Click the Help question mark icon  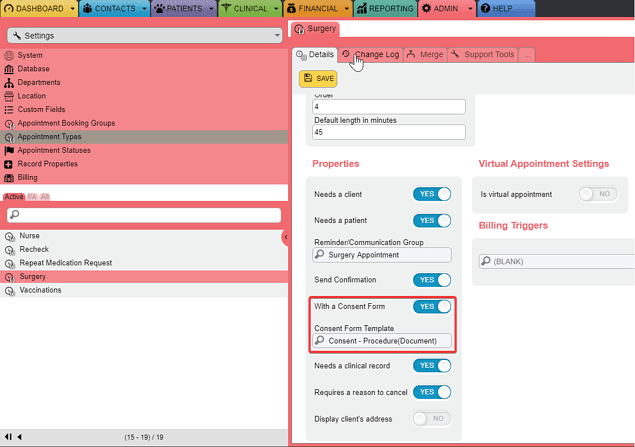click(485, 9)
